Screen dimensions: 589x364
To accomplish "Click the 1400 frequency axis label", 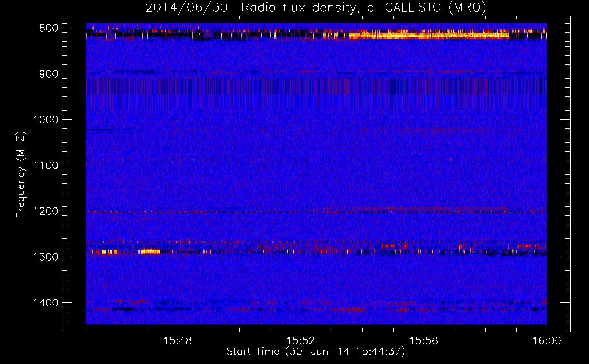I will coord(46,303).
